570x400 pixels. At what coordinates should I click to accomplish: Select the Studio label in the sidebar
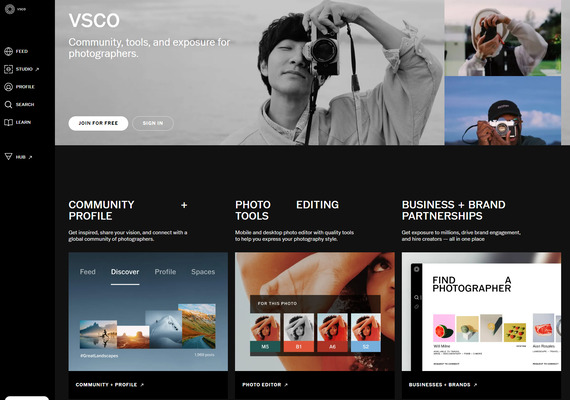click(x=24, y=69)
